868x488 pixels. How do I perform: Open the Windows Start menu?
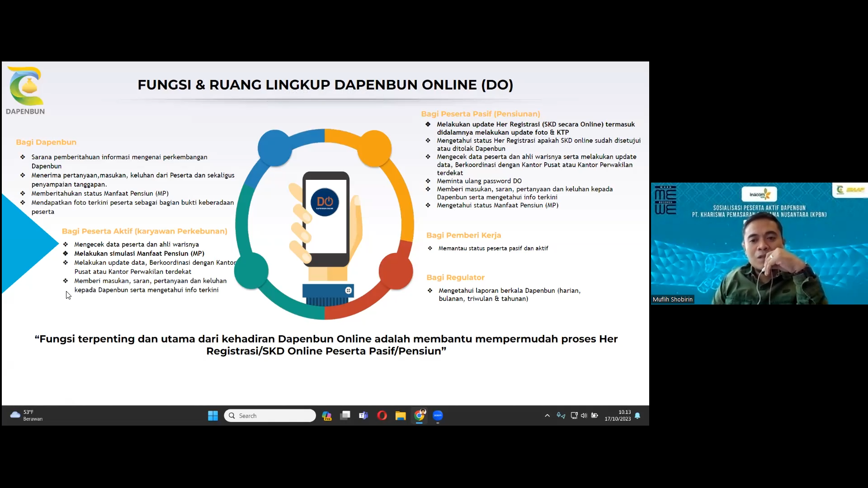213,416
